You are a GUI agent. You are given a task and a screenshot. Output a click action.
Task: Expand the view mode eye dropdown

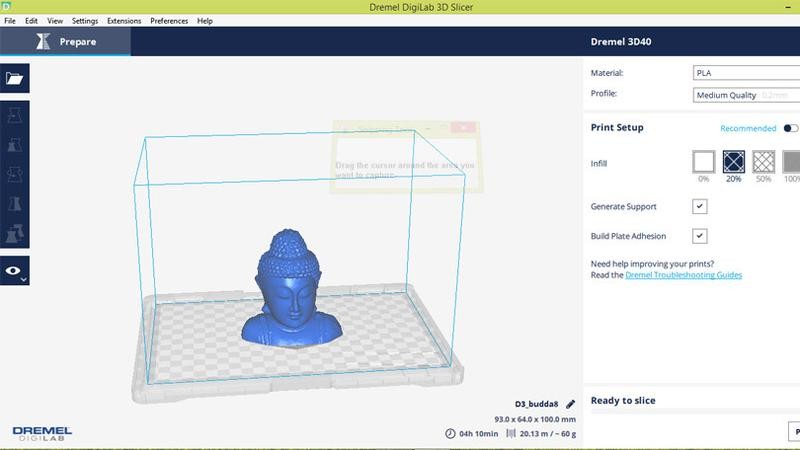coord(15,270)
